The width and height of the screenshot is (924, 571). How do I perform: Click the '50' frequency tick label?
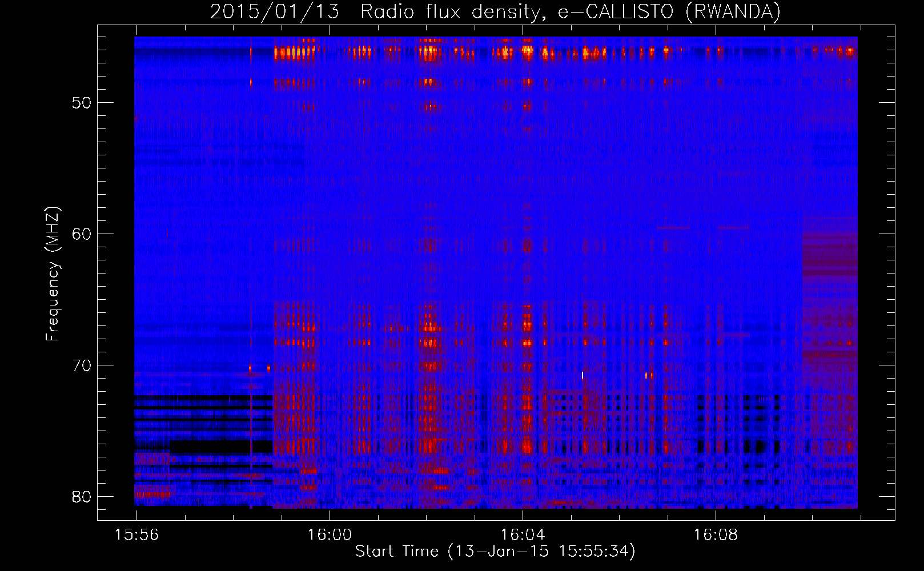click(x=82, y=103)
